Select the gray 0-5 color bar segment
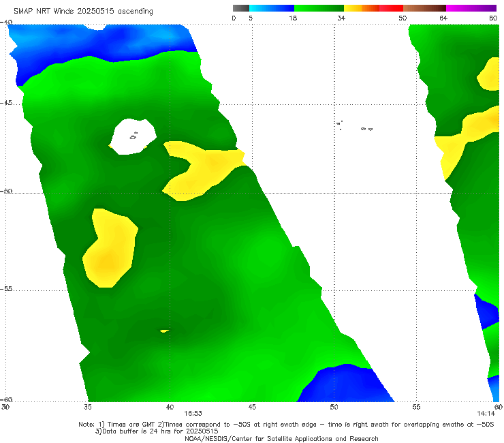 (241, 8)
